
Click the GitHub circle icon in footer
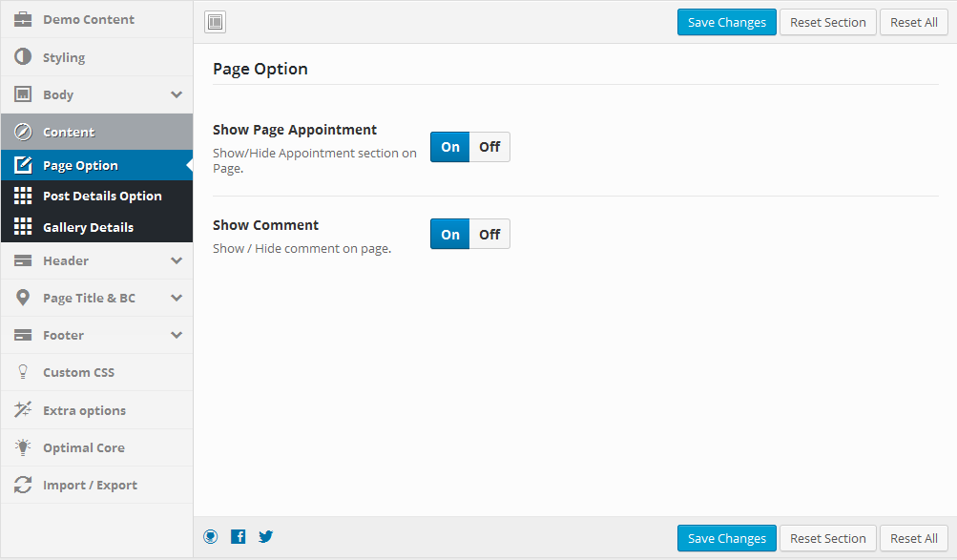211,536
